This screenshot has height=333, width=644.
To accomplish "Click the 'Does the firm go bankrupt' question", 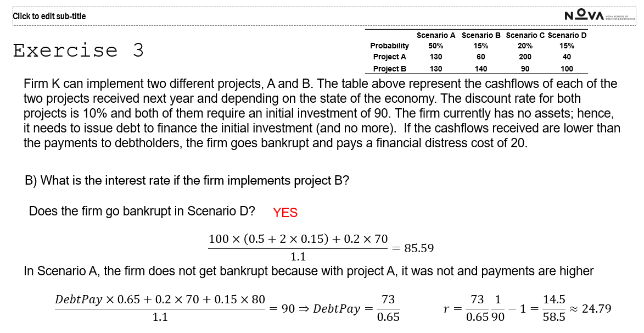I will 142,211.
